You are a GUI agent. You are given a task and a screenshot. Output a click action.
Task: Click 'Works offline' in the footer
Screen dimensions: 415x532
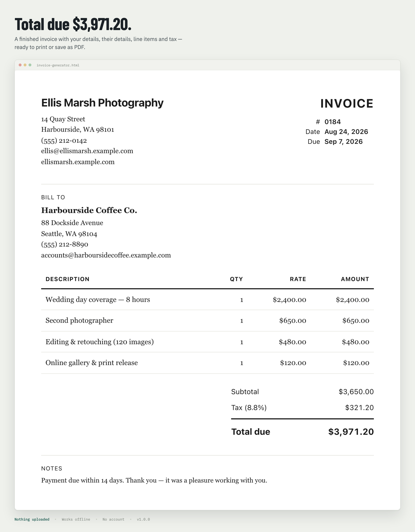point(76,519)
